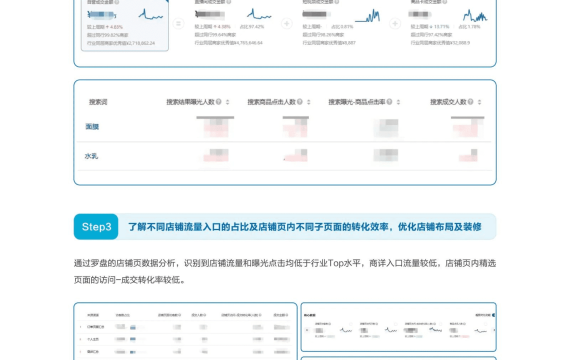Click sparkline chart in the 4.85% card
This screenshot has width=570, height=360.
coord(151,15)
